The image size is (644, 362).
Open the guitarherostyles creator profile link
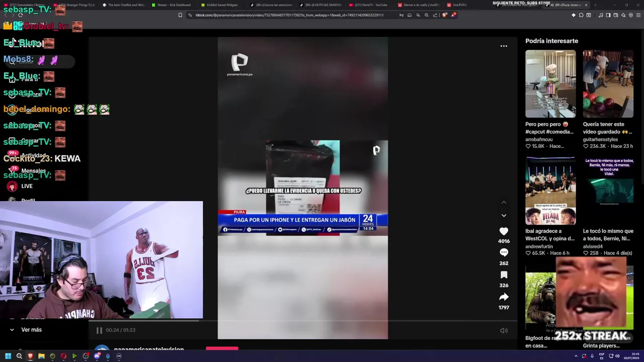point(600,139)
